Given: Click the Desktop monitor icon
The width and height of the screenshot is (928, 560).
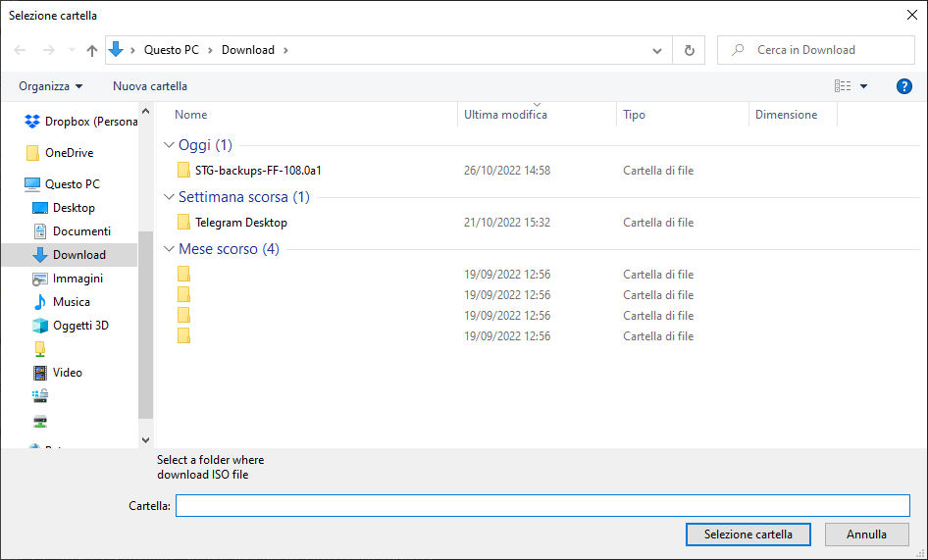Looking at the screenshot, I should [39, 208].
